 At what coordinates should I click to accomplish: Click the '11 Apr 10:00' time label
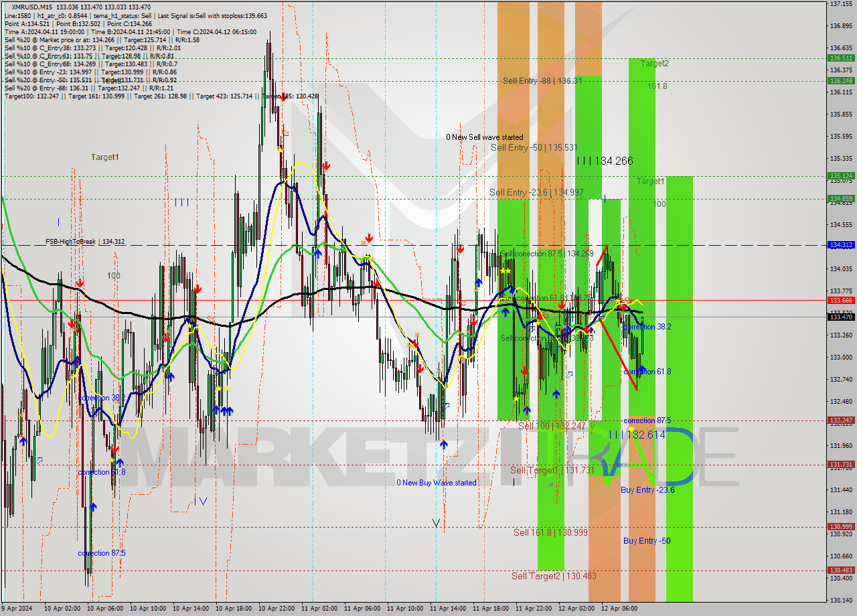point(405,609)
